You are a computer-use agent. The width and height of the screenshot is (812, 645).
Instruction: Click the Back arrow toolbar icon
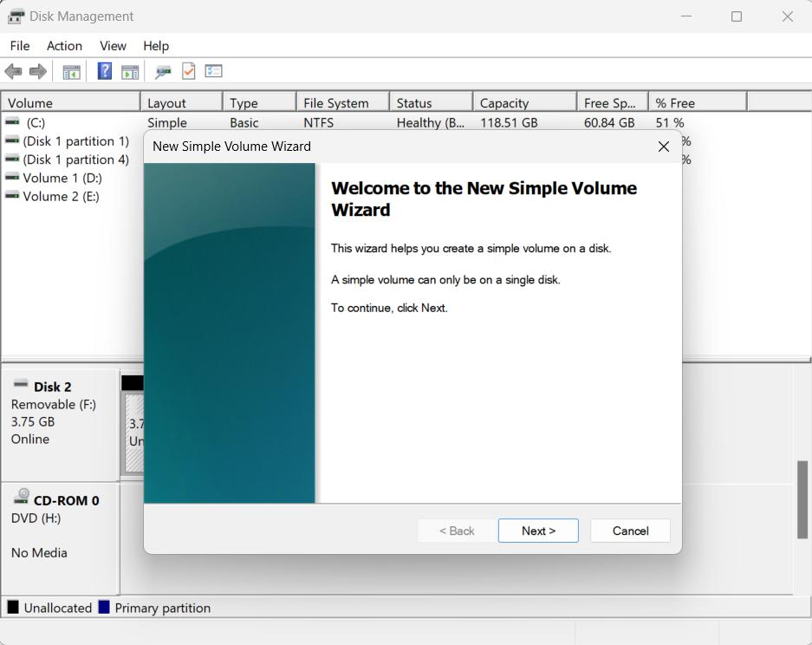point(13,71)
